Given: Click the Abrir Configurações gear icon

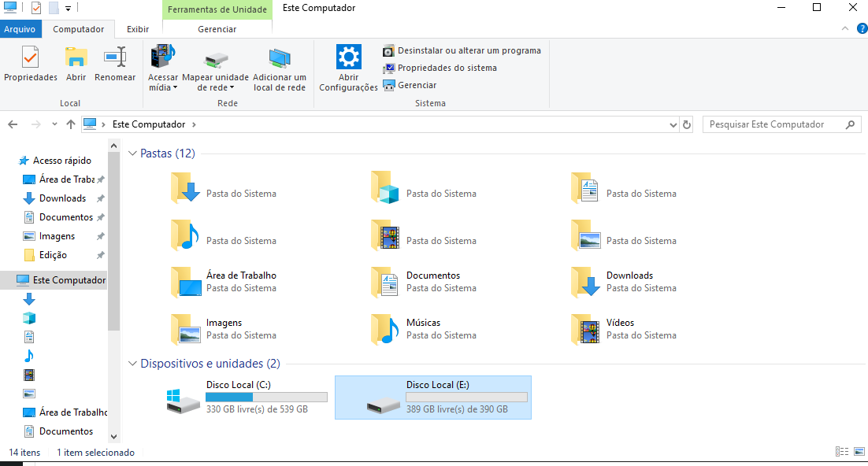Looking at the screenshot, I should point(349,57).
